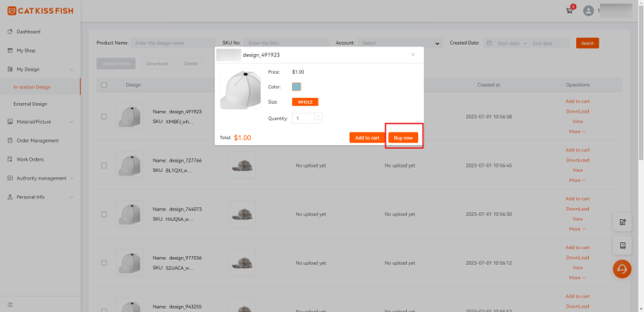The height and width of the screenshot is (312, 644).
Task: Click the Delete button above the table
Action: coord(191,64)
